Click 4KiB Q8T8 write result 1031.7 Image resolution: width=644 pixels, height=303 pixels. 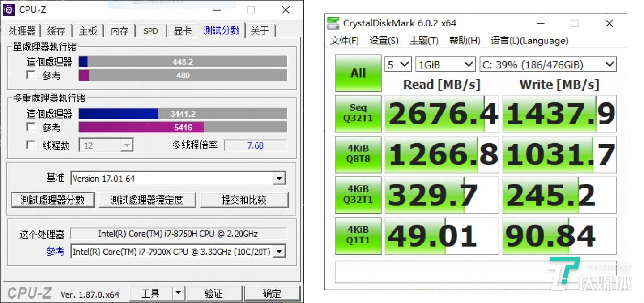(559, 154)
